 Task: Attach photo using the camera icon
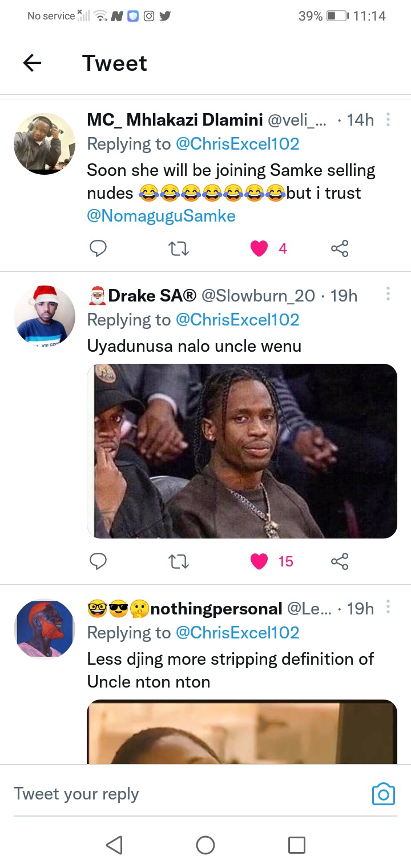(x=383, y=794)
